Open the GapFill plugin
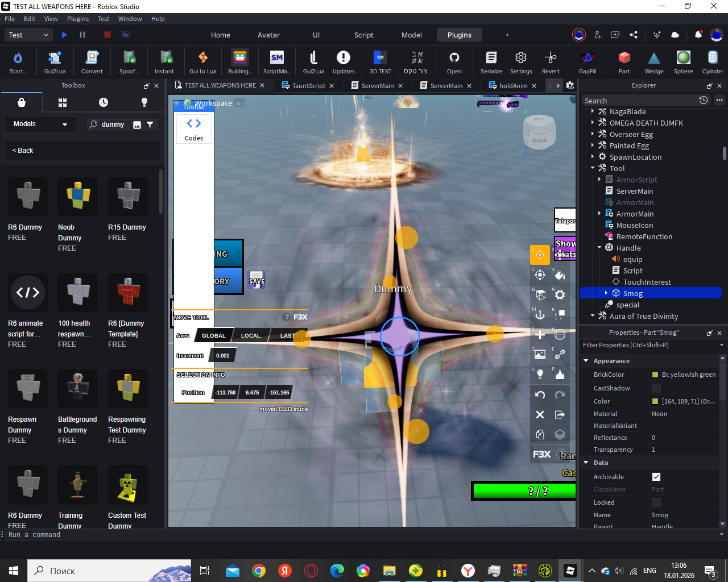 coord(588,62)
